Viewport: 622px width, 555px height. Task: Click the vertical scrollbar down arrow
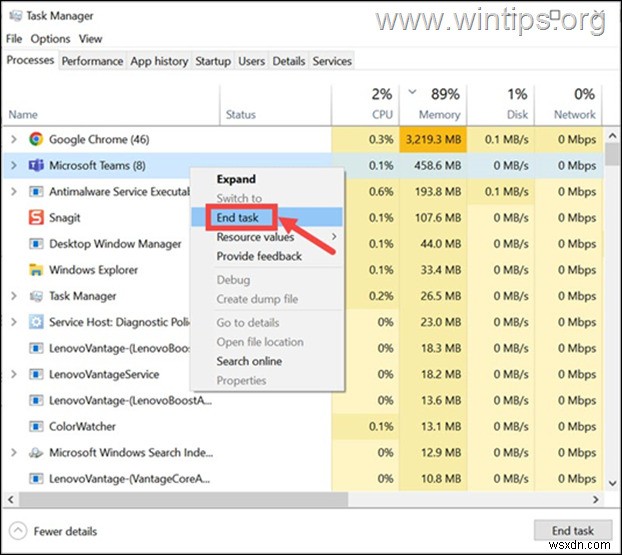click(612, 484)
